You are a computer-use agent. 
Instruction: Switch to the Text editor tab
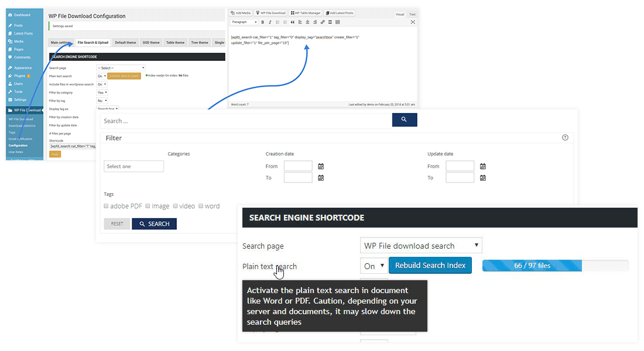(x=412, y=14)
